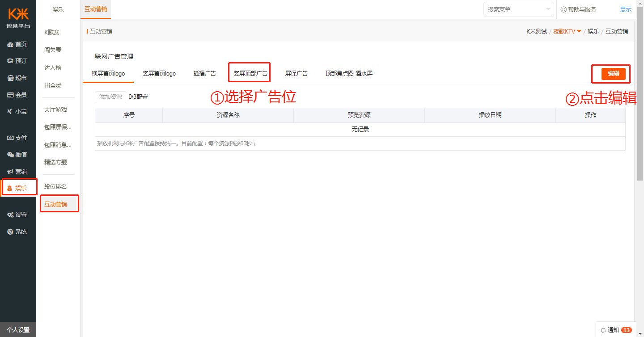
Task: Select the 插播广告 tab
Action: [205, 73]
